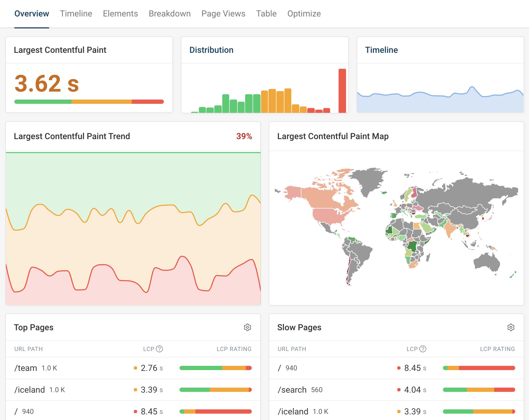Open the Timeline card heading link
529x420 pixels.
(x=381, y=50)
